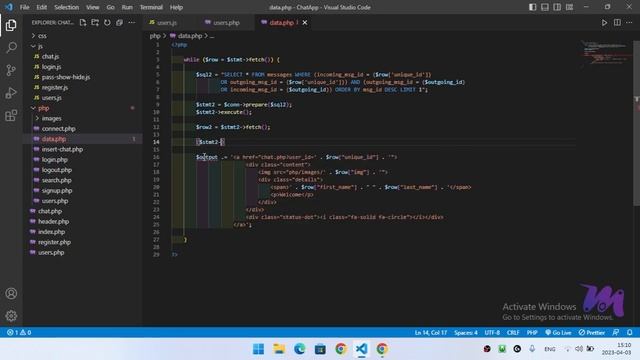Run the PHP file with play button
This screenshot has height=360, width=640.
coord(604,22)
